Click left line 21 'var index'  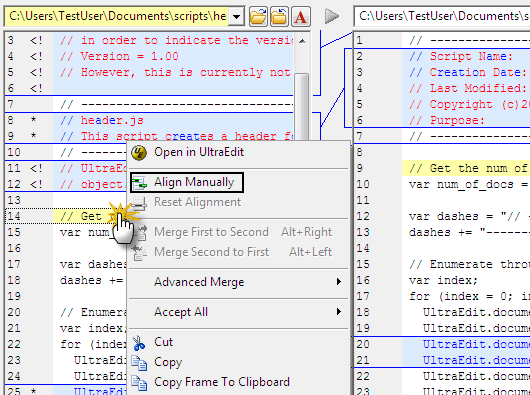[93, 328]
